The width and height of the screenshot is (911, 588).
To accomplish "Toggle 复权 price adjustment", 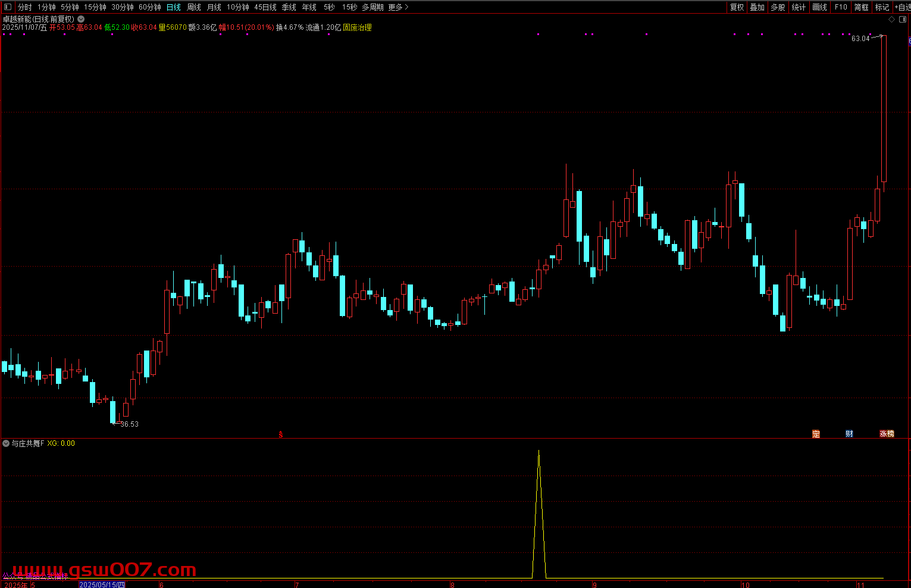I will [x=737, y=7].
